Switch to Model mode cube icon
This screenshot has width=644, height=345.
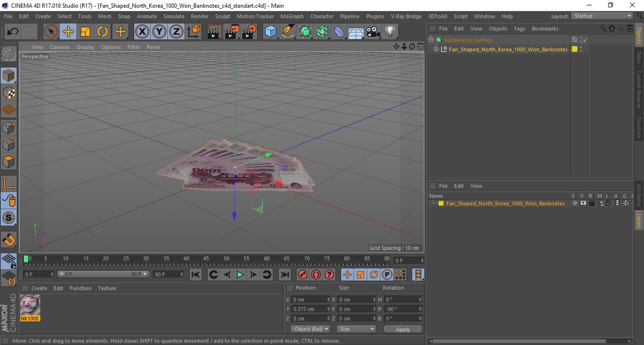coord(9,76)
